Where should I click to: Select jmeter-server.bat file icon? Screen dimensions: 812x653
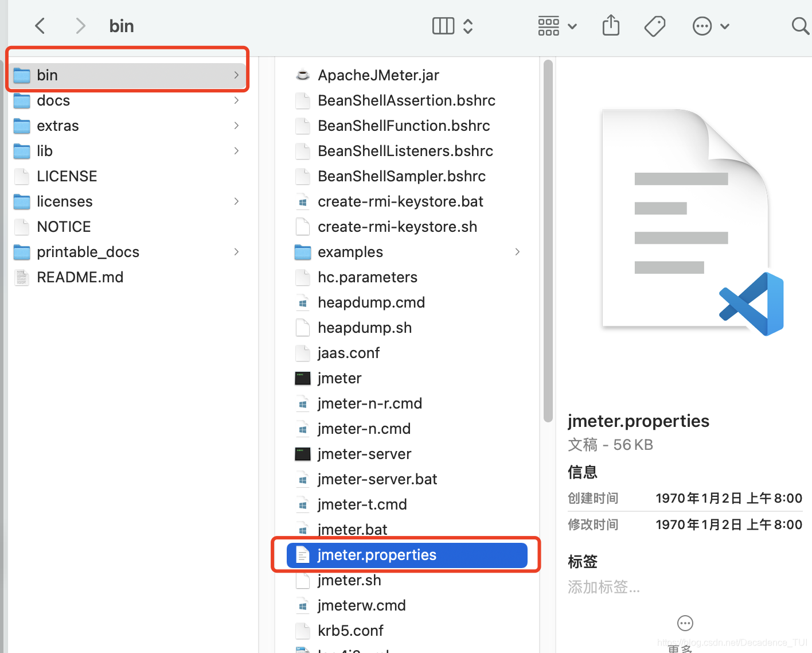303,479
